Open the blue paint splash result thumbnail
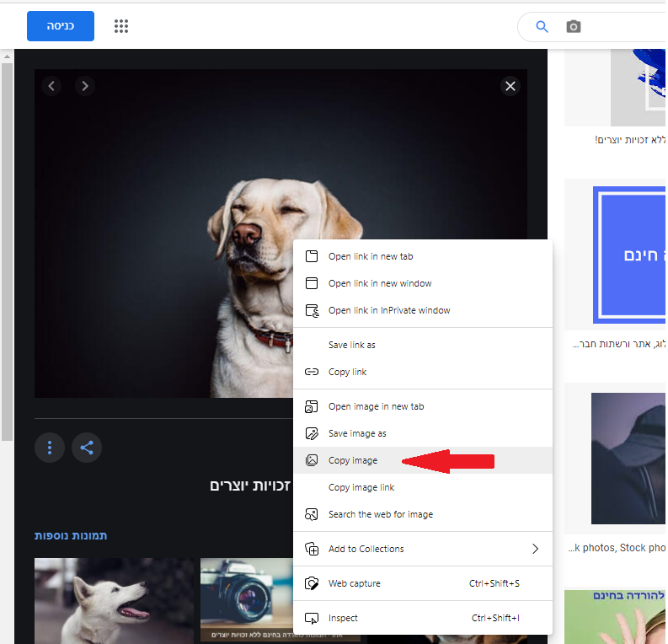 pos(638,88)
